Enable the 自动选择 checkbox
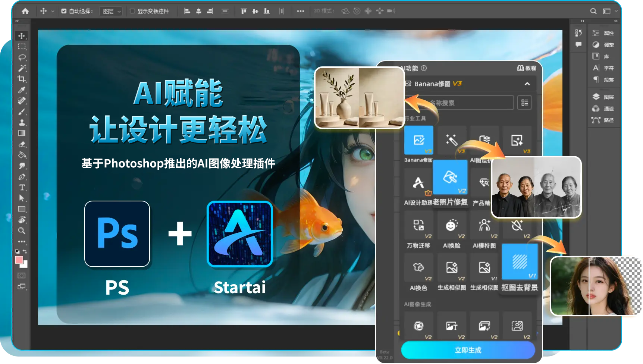643x364 pixels. (x=64, y=11)
